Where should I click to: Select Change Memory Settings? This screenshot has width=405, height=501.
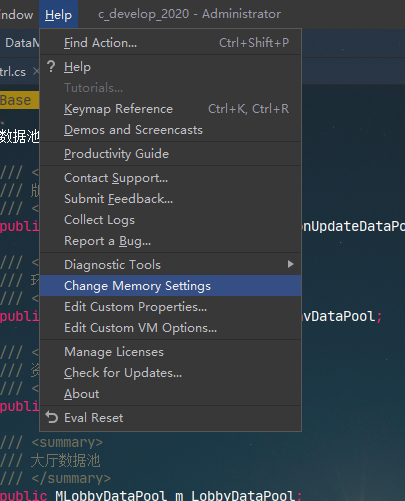click(170, 286)
